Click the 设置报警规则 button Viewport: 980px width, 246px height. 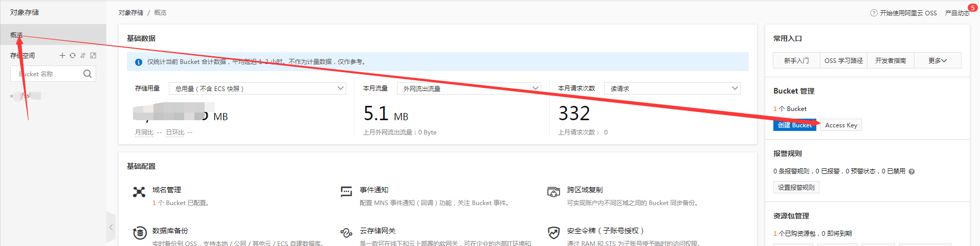click(796, 188)
